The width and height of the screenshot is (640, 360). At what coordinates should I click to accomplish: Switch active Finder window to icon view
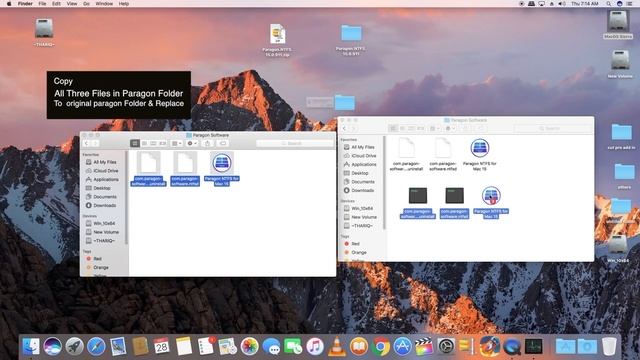[x=135, y=143]
